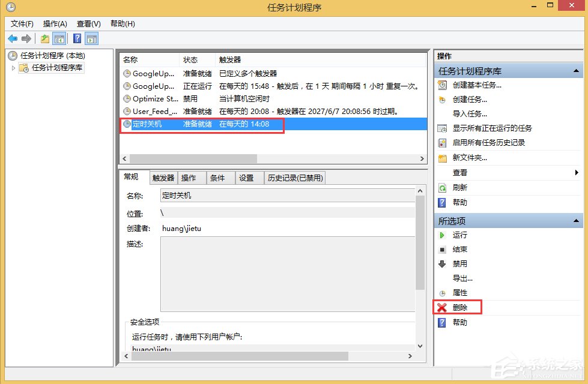Click the 刷新 (Refresh) icon
This screenshot has width=588, height=384.
click(443, 187)
